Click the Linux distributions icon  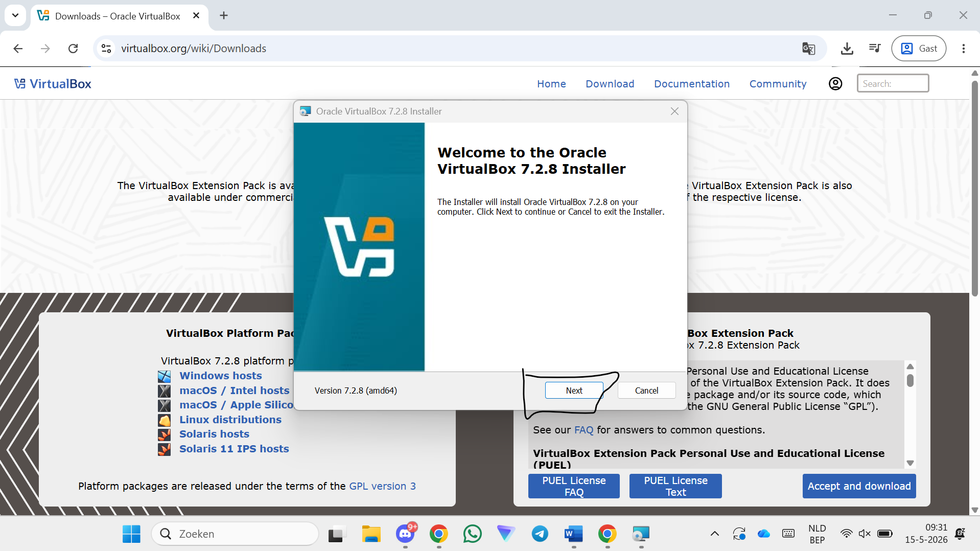pyautogui.click(x=164, y=420)
